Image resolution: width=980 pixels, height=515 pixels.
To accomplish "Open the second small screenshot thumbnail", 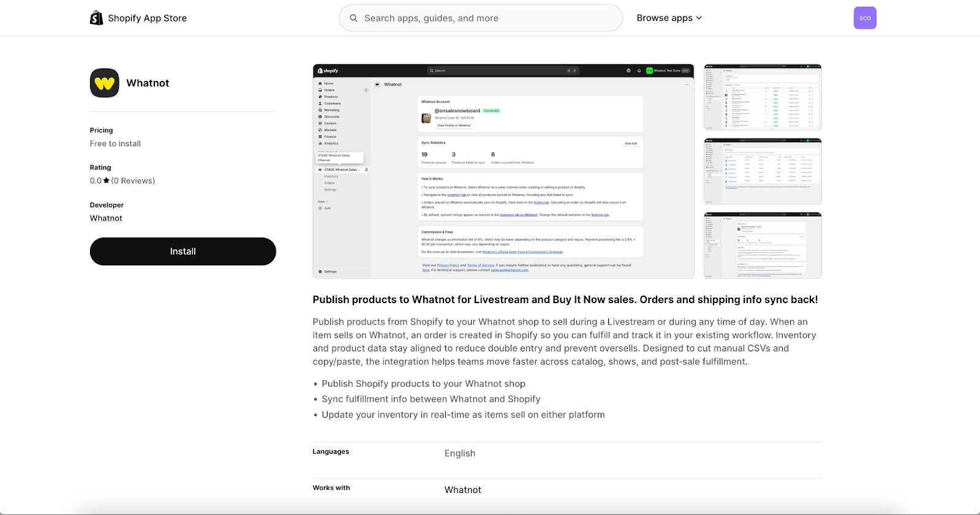I will tap(762, 171).
